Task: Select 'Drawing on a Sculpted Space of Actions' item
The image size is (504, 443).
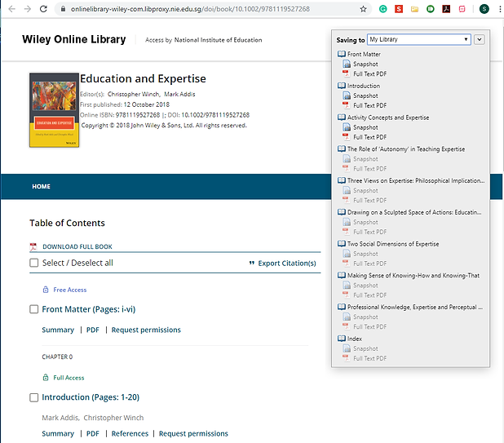Action: click(414, 212)
